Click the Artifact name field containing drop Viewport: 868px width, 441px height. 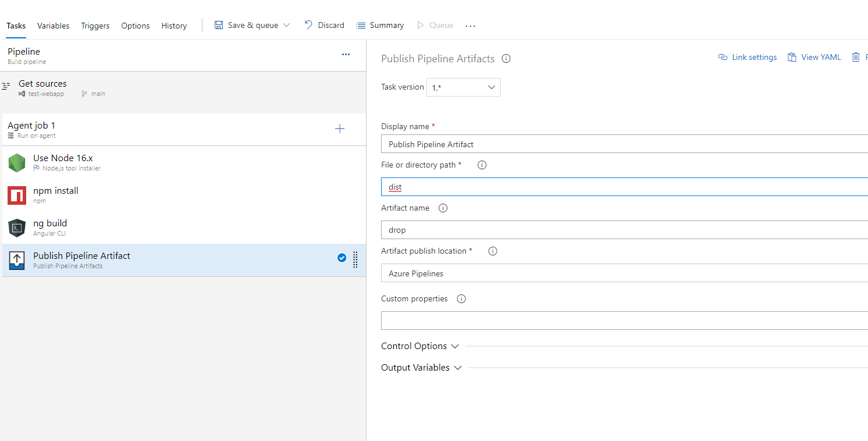tap(624, 230)
